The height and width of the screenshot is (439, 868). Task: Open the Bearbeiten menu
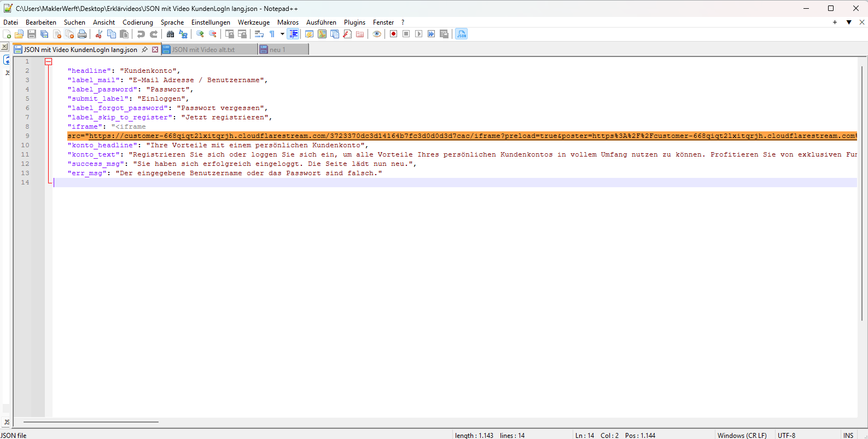tap(41, 22)
